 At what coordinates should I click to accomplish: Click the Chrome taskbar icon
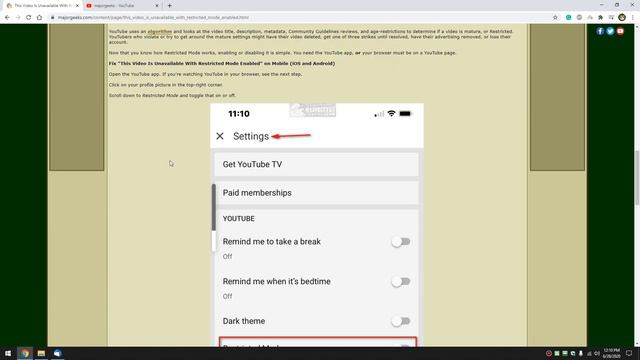tap(25, 353)
